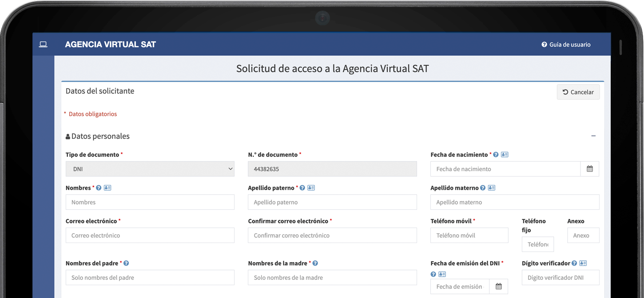Click the laptop icon in header

click(x=43, y=44)
